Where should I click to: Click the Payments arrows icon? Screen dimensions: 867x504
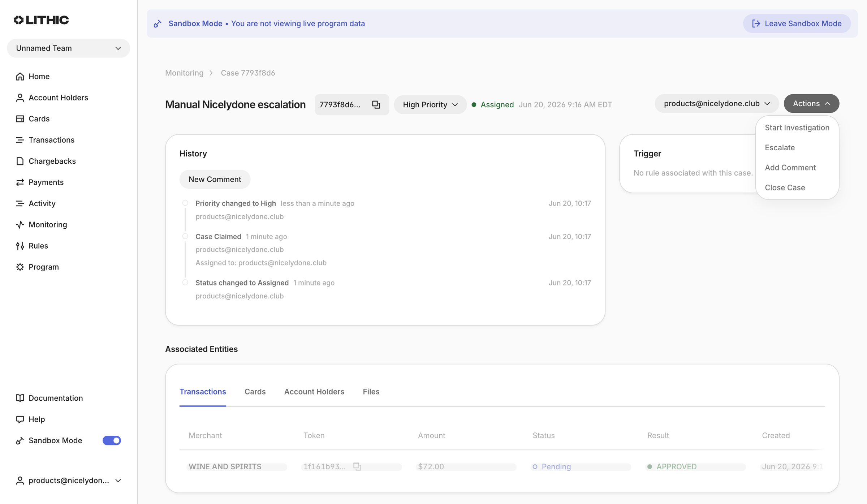pyautogui.click(x=20, y=182)
